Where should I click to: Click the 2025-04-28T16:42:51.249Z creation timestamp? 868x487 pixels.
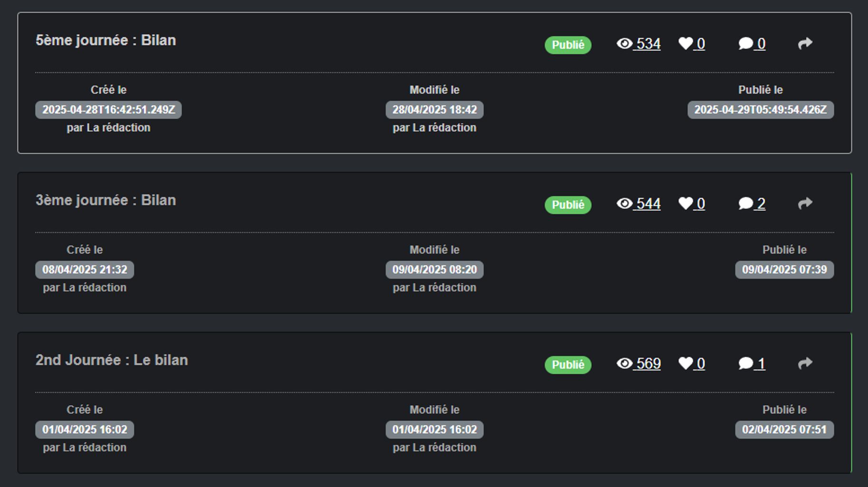pyautogui.click(x=108, y=110)
